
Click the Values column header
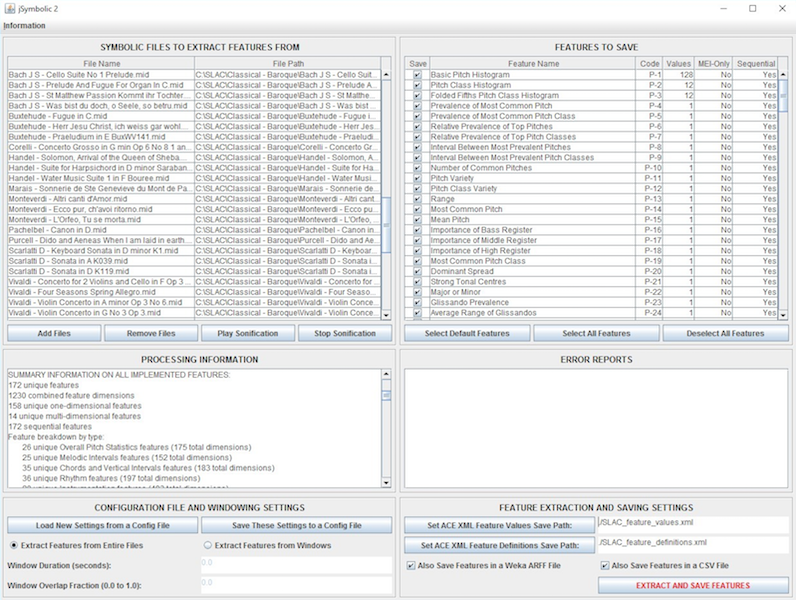(x=678, y=63)
